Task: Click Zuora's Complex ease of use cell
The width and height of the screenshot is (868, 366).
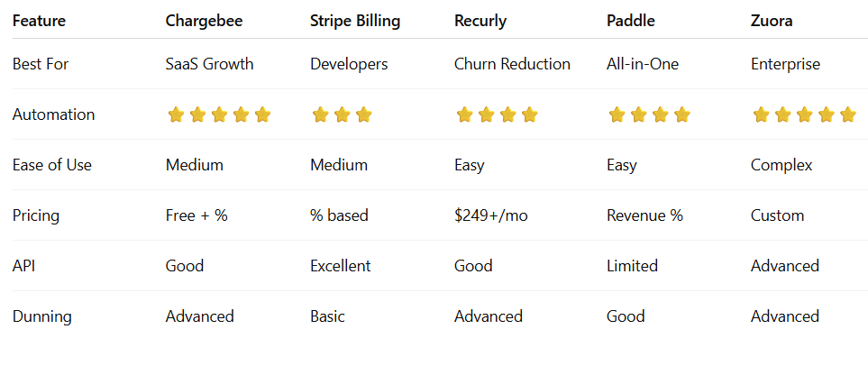Action: tap(781, 165)
